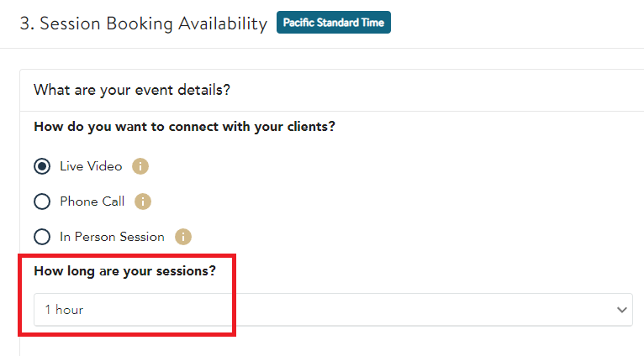Click the 'In Person Session' label text
This screenshot has width=644, height=356.
click(x=112, y=237)
